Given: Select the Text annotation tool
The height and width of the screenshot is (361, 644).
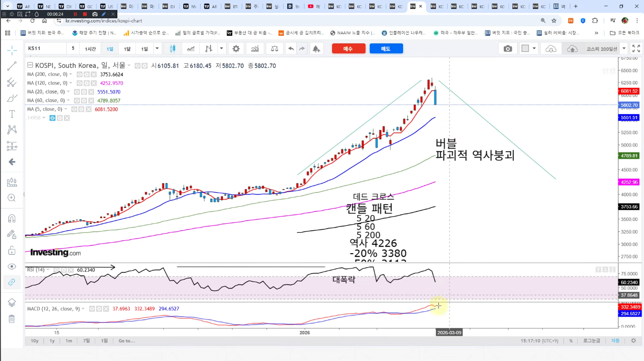Looking at the screenshot, I should pos(12,114).
